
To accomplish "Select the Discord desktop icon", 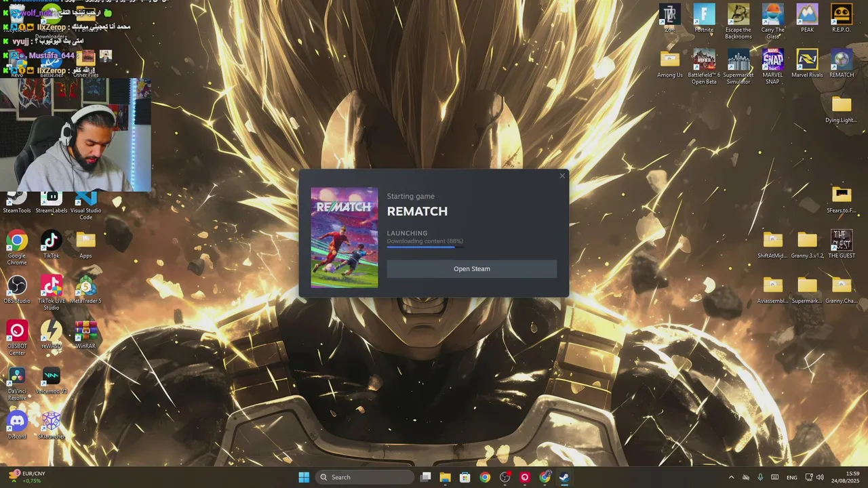I will point(17,425).
